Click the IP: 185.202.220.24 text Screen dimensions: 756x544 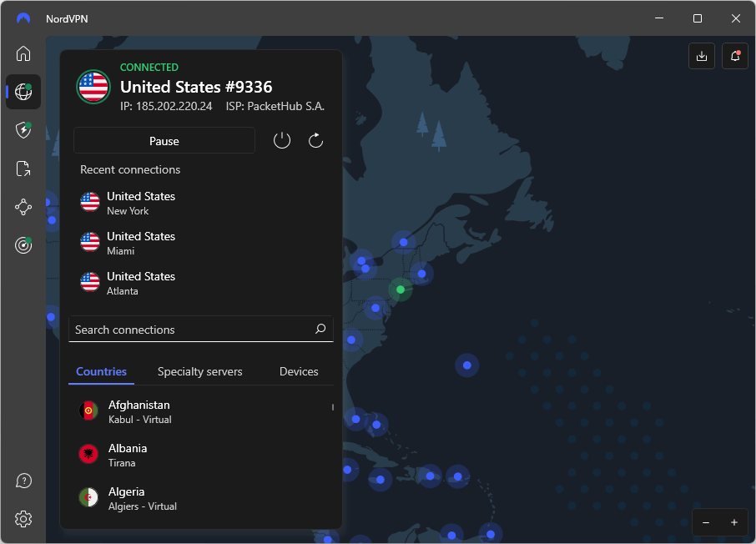166,106
